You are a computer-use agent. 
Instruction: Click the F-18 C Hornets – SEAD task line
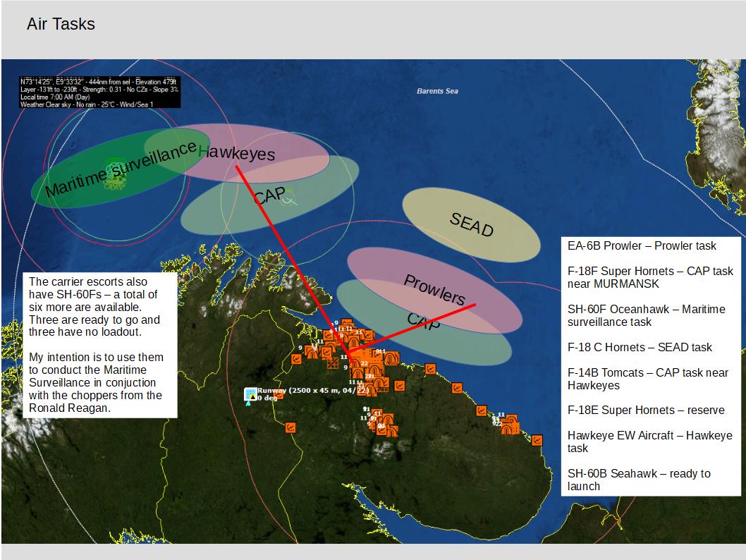tap(640, 347)
